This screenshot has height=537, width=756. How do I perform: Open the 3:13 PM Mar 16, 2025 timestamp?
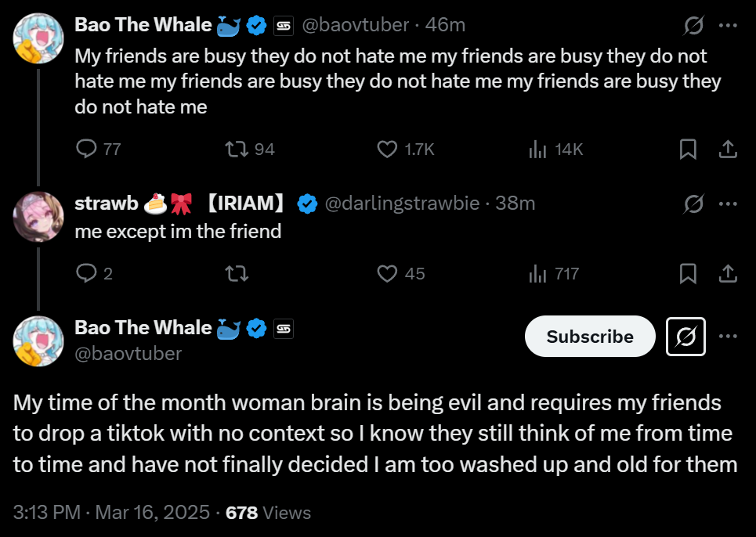pyautogui.click(x=111, y=513)
